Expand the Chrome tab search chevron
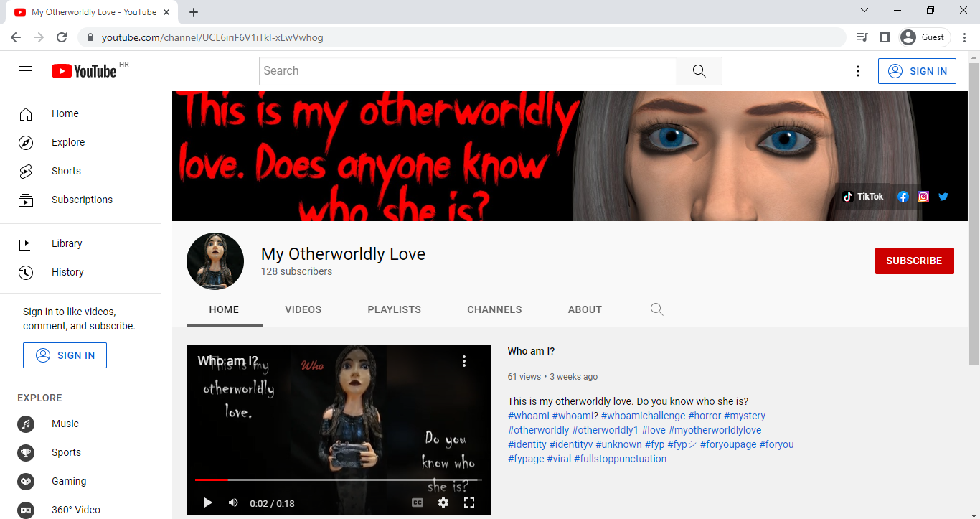Screen dimensions: 980x519 tap(864, 11)
